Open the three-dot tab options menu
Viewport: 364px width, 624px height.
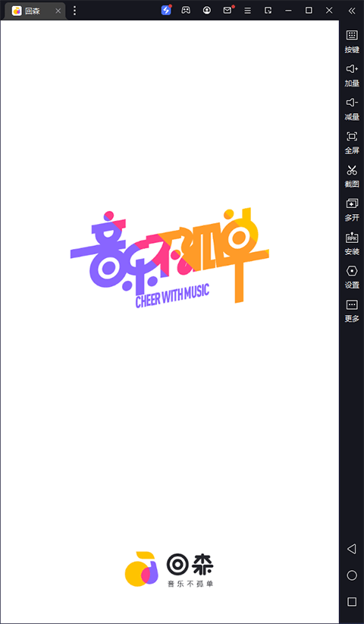(74, 11)
